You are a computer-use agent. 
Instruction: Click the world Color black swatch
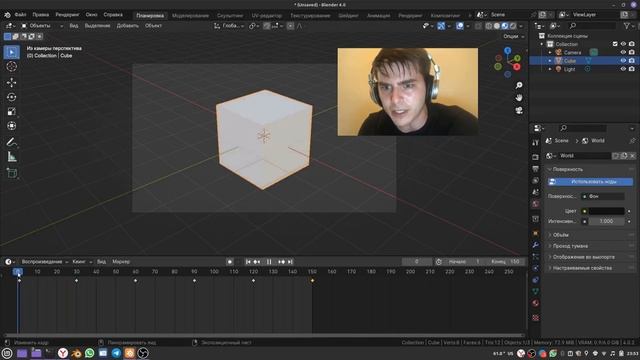[607, 211]
